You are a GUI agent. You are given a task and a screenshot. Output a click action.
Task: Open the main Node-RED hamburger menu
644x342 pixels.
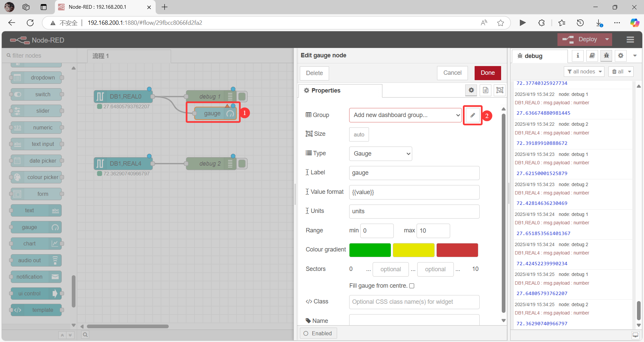pyautogui.click(x=630, y=40)
